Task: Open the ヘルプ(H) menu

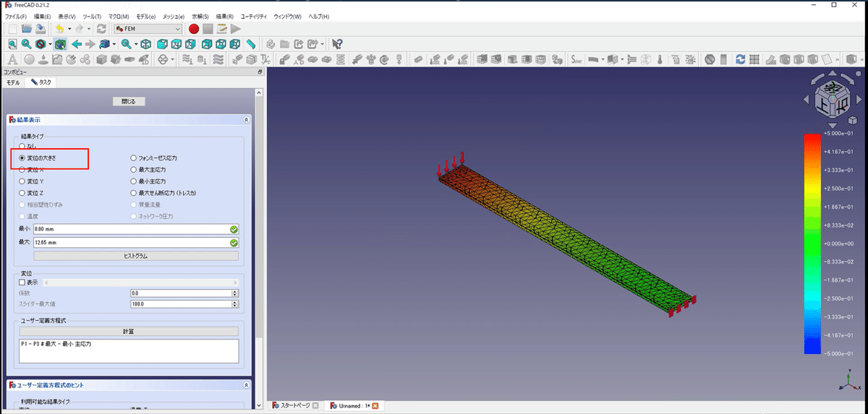Action: click(318, 16)
